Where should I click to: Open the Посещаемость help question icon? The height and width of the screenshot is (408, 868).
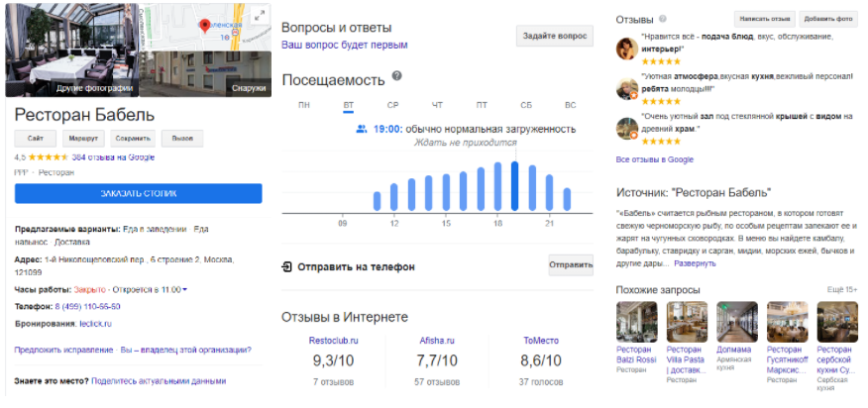pos(397,76)
